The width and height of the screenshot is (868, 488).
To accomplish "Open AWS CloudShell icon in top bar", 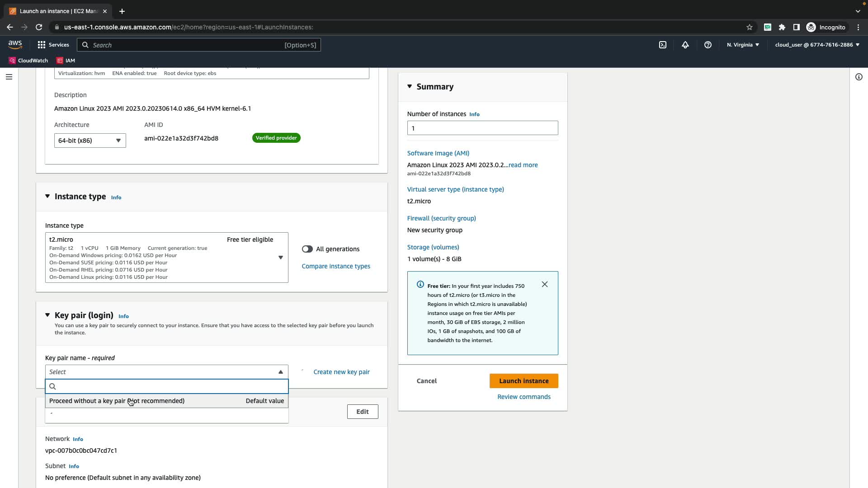I will click(x=662, y=45).
